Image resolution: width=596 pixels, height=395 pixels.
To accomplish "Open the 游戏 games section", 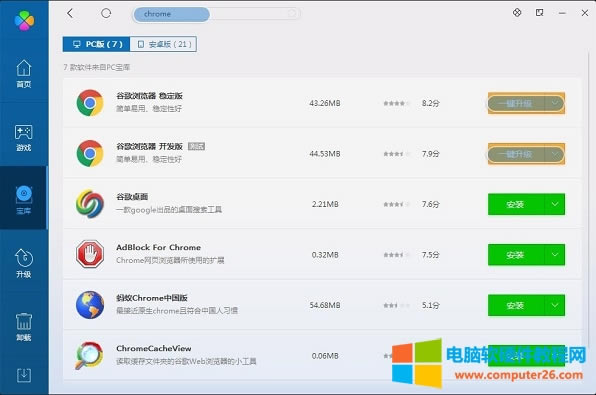I will tap(24, 138).
